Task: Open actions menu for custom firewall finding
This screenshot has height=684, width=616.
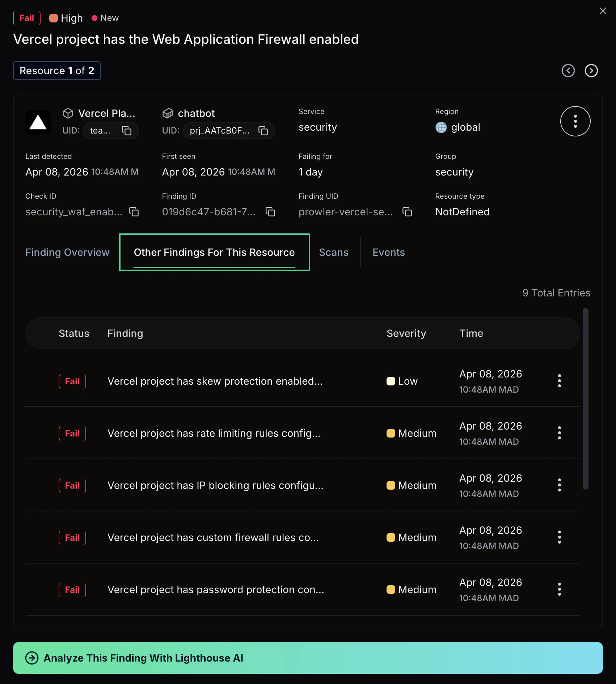Action: [560, 537]
